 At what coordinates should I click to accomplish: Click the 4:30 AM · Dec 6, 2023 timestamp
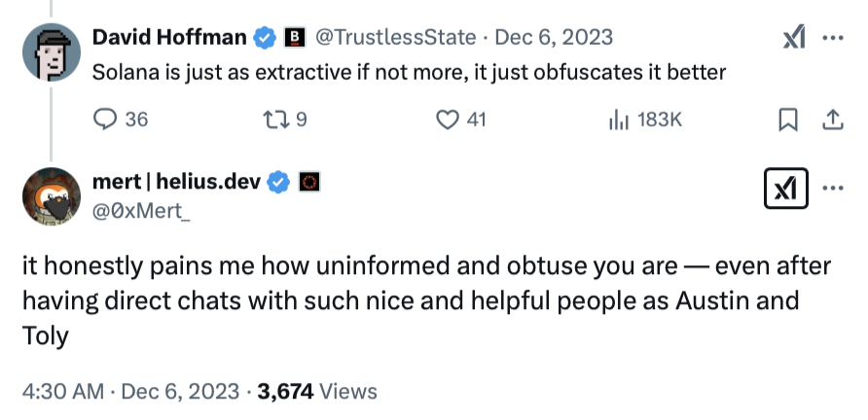tap(130, 391)
